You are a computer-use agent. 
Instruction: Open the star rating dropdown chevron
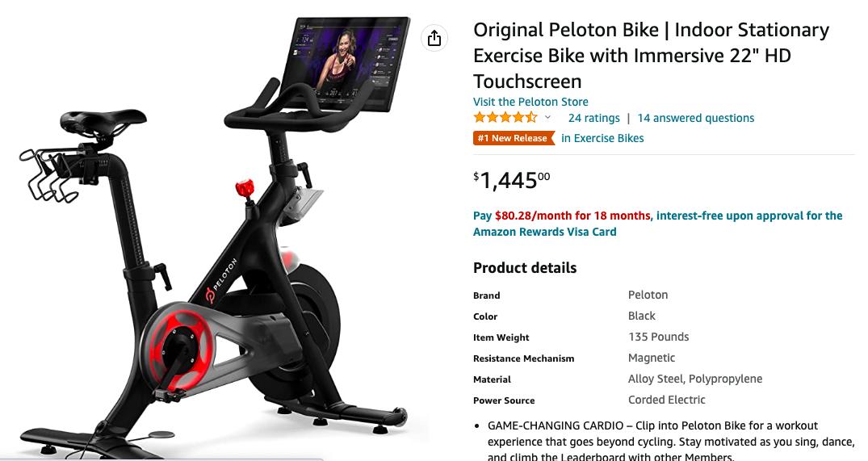(547, 117)
